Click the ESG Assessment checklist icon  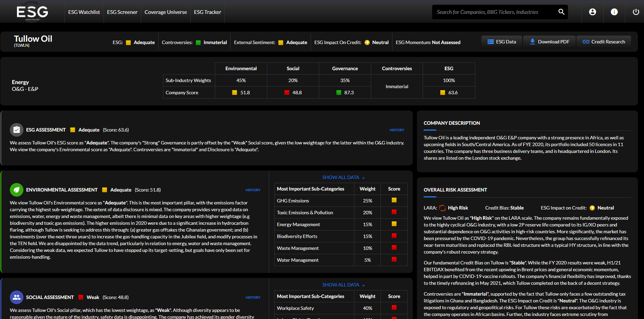click(16, 129)
